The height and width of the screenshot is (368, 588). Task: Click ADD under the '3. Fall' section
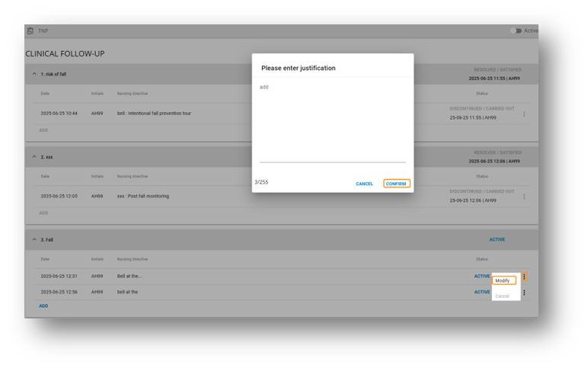click(43, 306)
